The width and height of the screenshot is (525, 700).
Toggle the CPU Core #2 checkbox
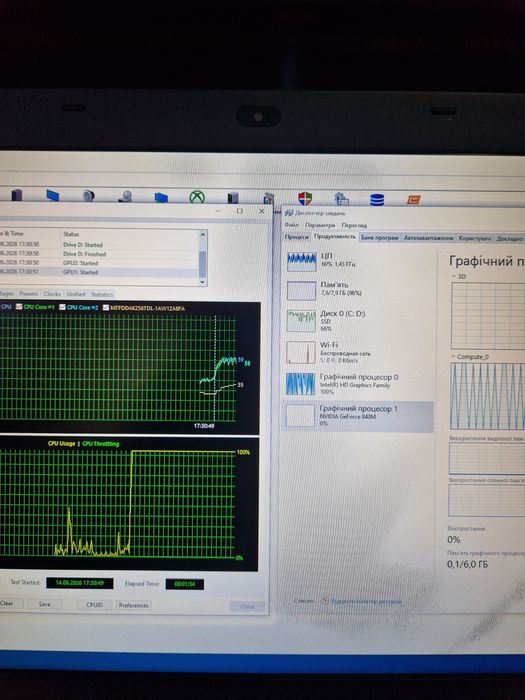coord(62,307)
